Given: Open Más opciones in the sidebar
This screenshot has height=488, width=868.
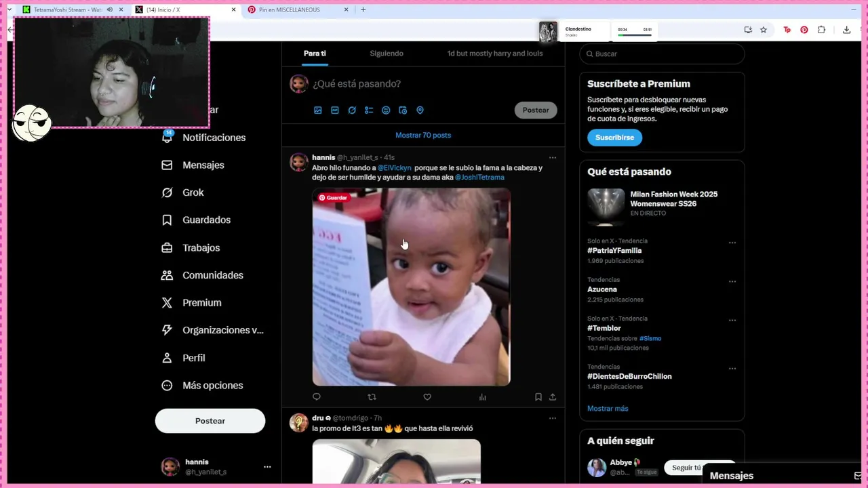Looking at the screenshot, I should click(202, 386).
